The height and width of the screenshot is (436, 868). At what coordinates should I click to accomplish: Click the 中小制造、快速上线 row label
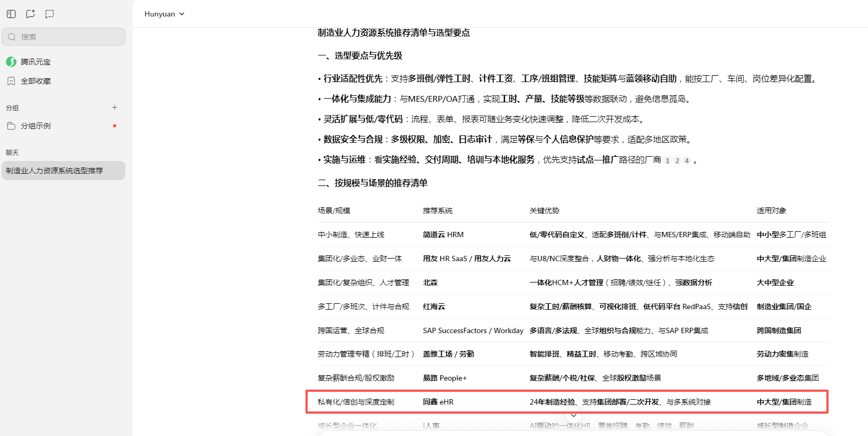[351, 235]
